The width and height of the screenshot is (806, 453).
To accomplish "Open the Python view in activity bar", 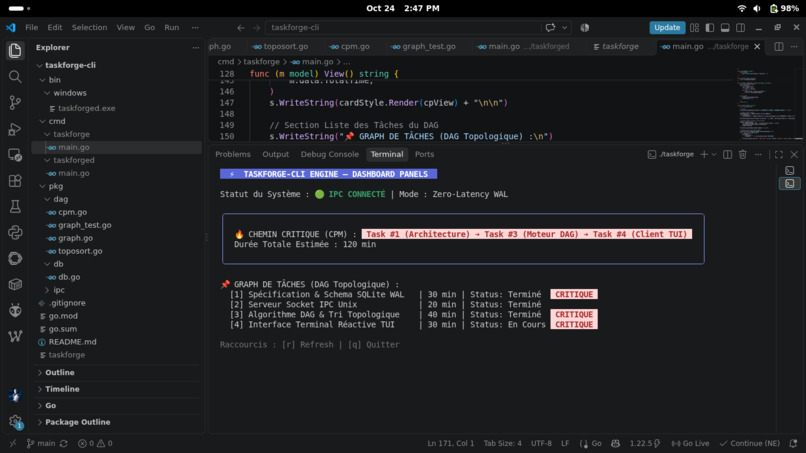I will 15,232.
